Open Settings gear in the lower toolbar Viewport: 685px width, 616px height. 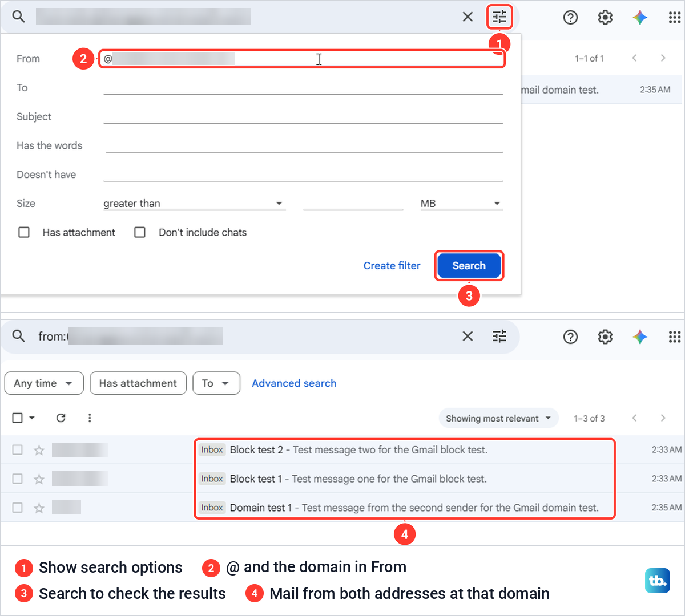pyautogui.click(x=605, y=337)
